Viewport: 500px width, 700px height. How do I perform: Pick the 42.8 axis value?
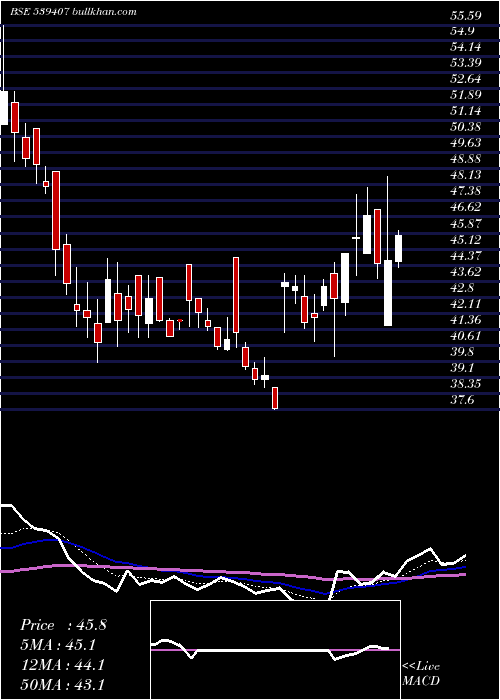click(x=462, y=288)
